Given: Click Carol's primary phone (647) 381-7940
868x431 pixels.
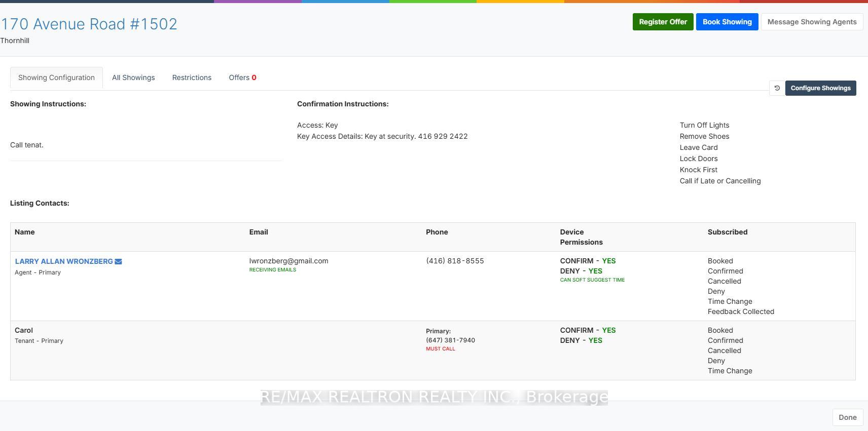Looking at the screenshot, I should (450, 340).
